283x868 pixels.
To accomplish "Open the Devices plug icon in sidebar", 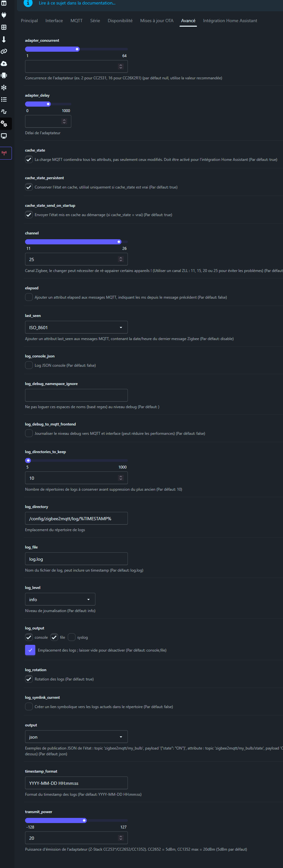I will pyautogui.click(x=4, y=15).
